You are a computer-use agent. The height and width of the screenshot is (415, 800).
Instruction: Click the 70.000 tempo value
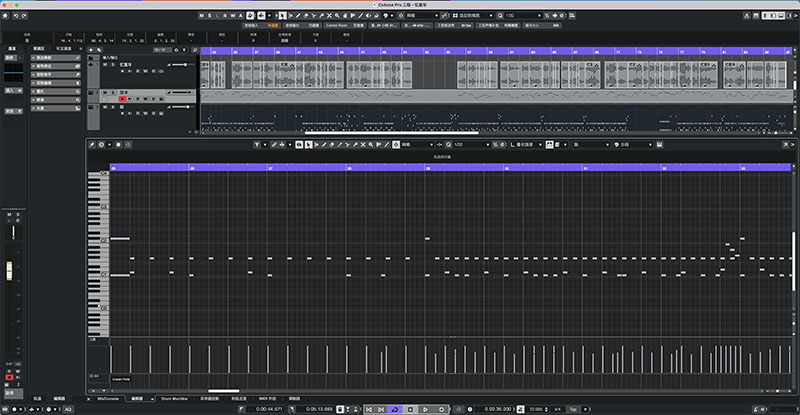point(535,409)
